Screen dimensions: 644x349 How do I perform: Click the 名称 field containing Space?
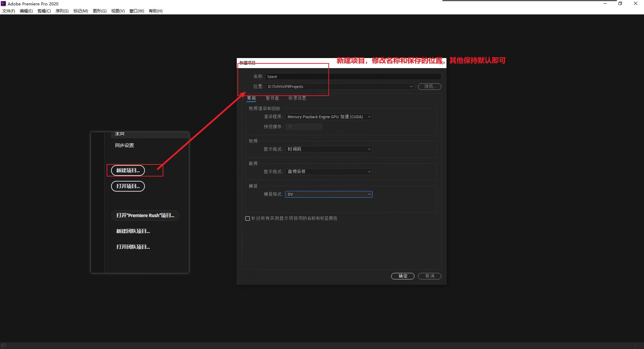[353, 77]
